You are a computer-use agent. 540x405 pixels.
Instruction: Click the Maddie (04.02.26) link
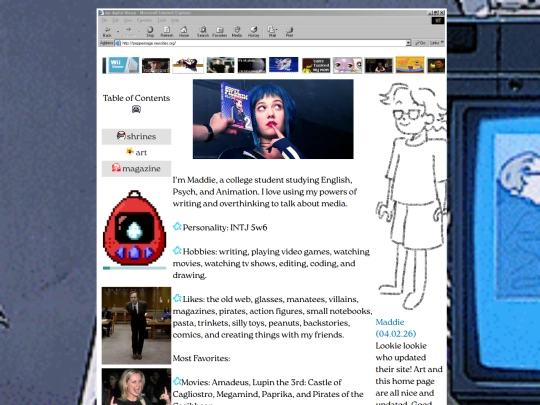[x=396, y=328]
